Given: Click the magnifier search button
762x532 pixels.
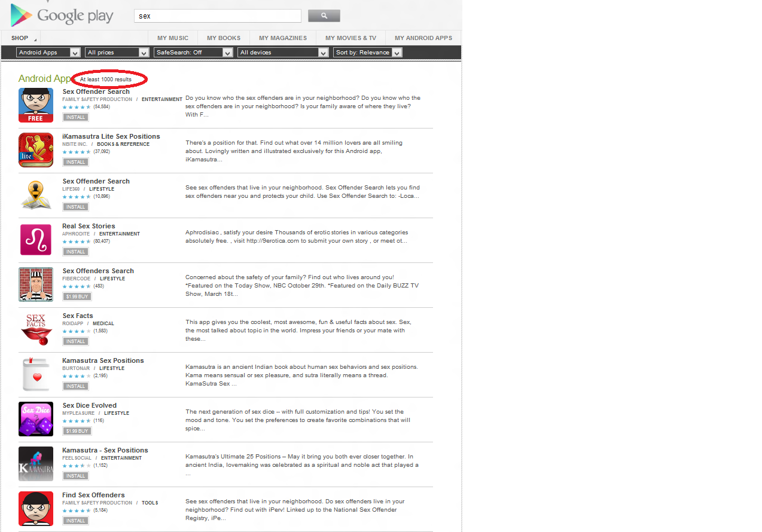Looking at the screenshot, I should tap(324, 16).
